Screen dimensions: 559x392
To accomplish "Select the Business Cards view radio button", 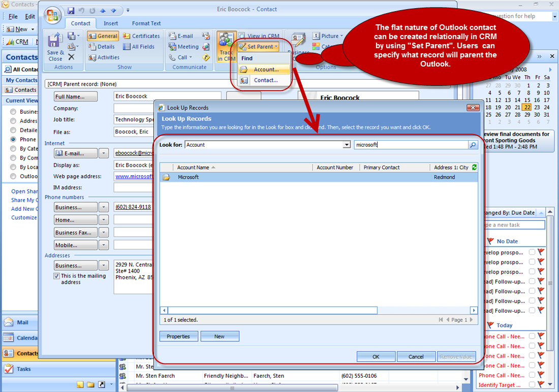I will coord(13,112).
